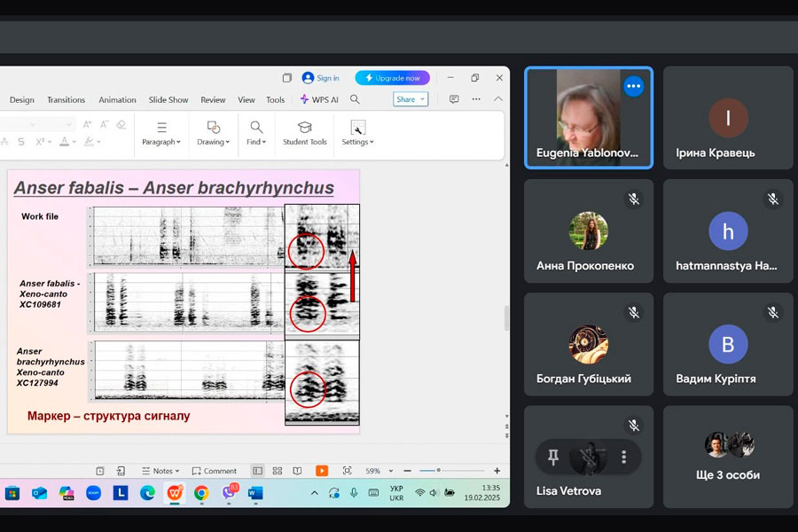
Task: Expand the Paragraph dropdown
Action: pos(161,133)
